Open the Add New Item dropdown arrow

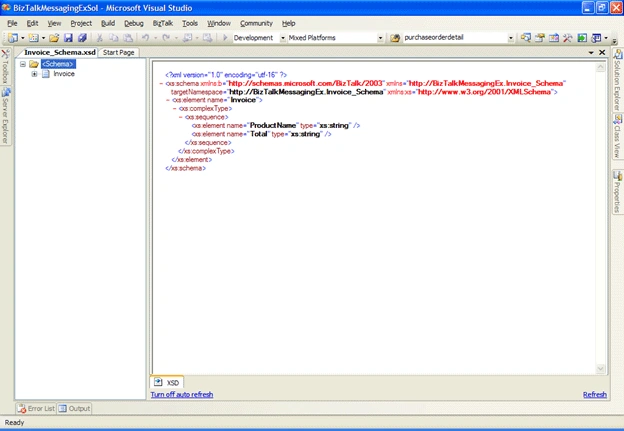pos(43,38)
